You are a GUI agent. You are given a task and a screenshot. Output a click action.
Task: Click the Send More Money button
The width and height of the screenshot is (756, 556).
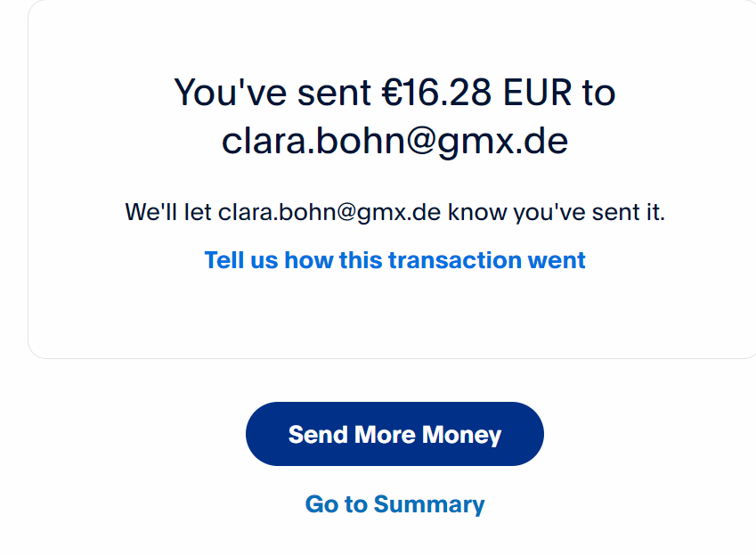[x=394, y=434]
